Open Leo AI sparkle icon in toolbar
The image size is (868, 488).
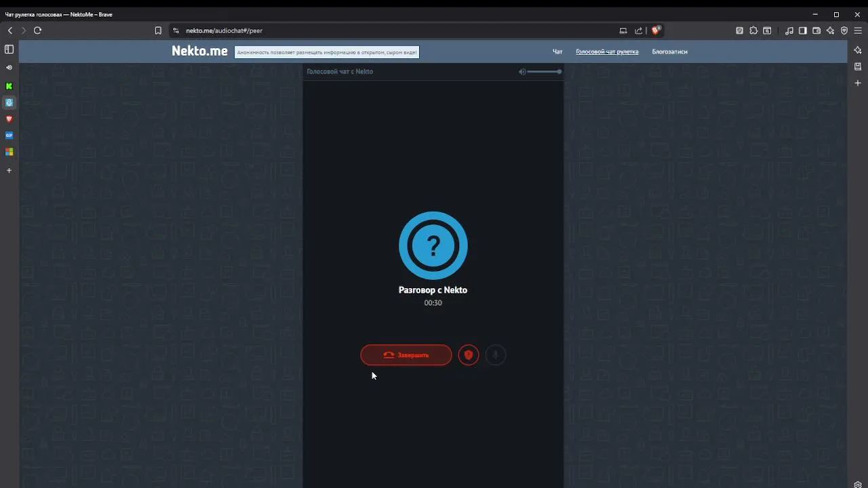click(830, 30)
